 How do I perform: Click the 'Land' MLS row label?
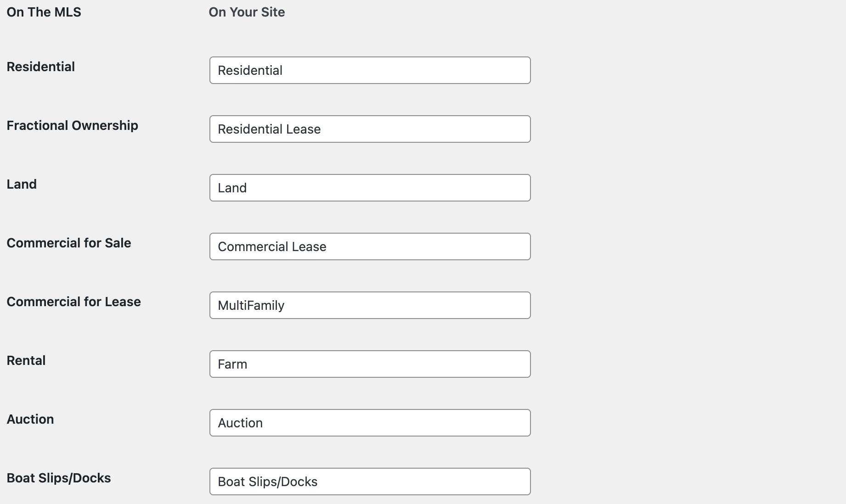(22, 184)
